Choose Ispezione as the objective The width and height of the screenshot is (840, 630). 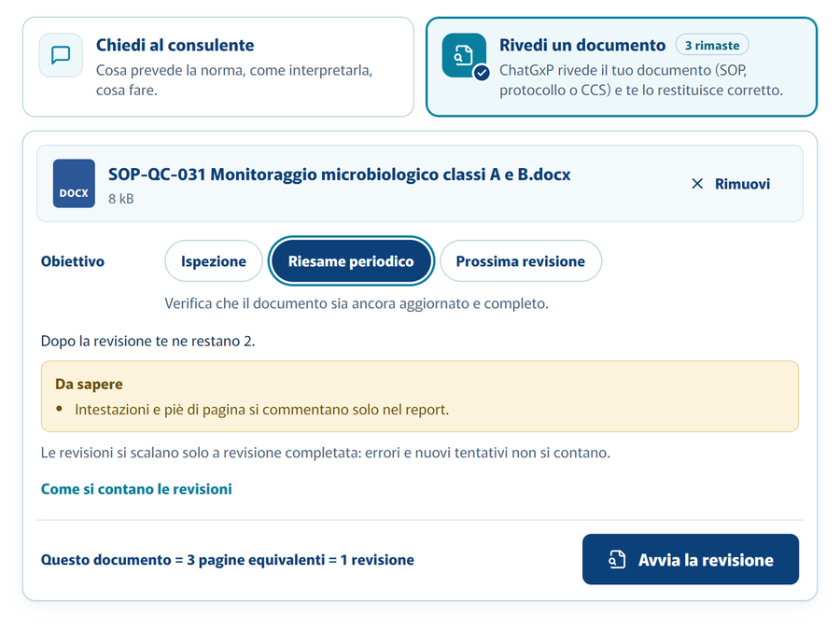(x=213, y=261)
